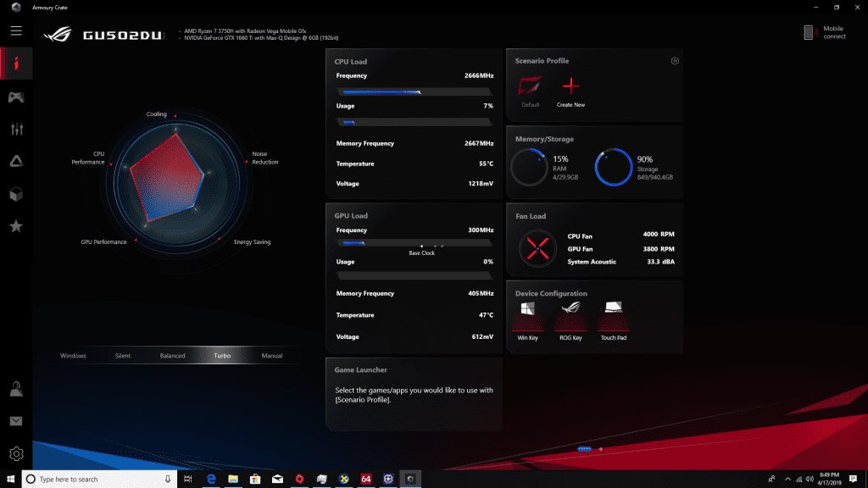Click the Energy Saving radar label
The width and height of the screenshot is (868, 488).
tap(253, 241)
